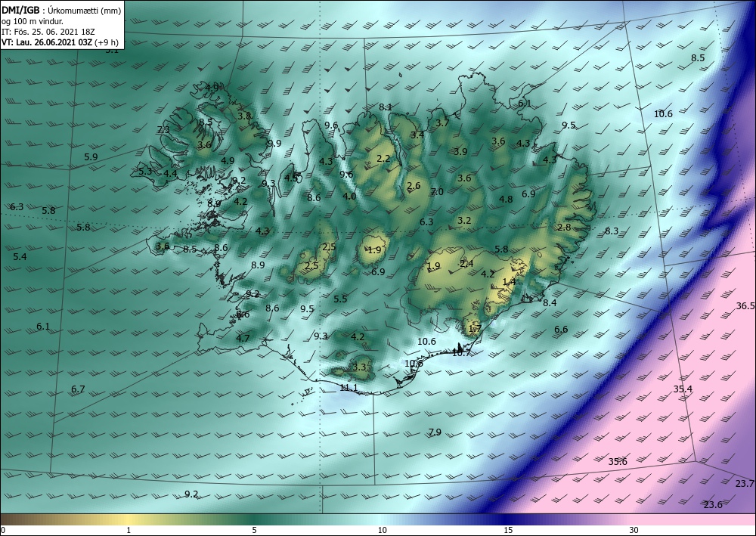Click the color scale label 30

634,530
